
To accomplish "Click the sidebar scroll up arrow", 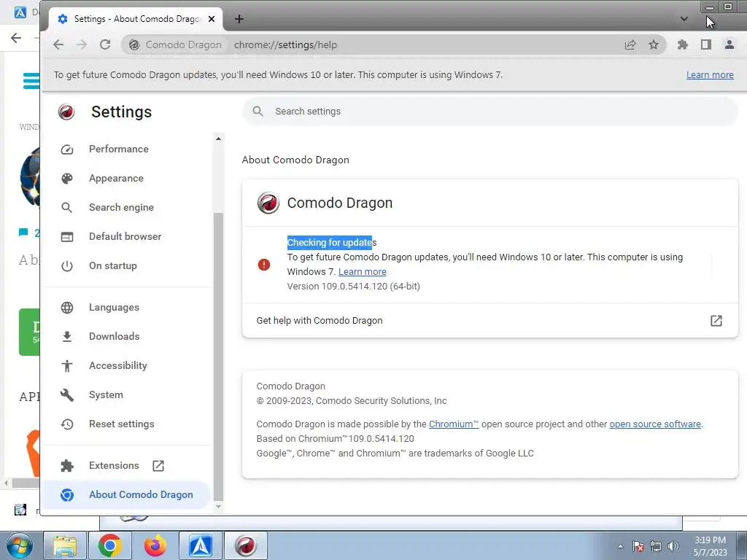I will tap(219, 139).
